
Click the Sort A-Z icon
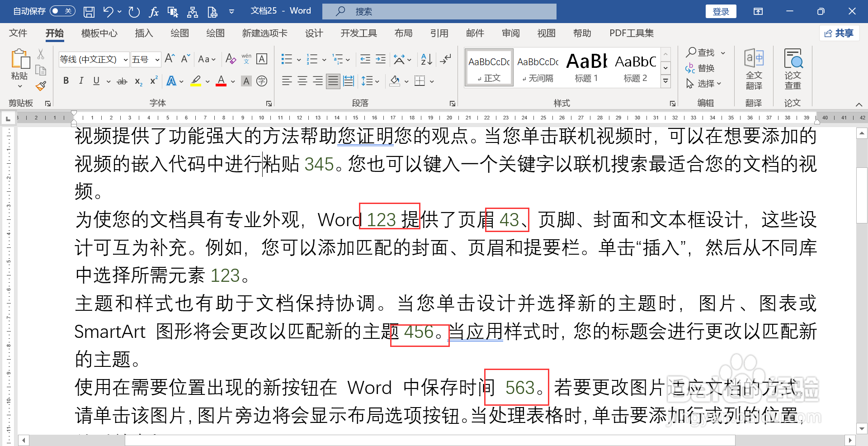426,59
